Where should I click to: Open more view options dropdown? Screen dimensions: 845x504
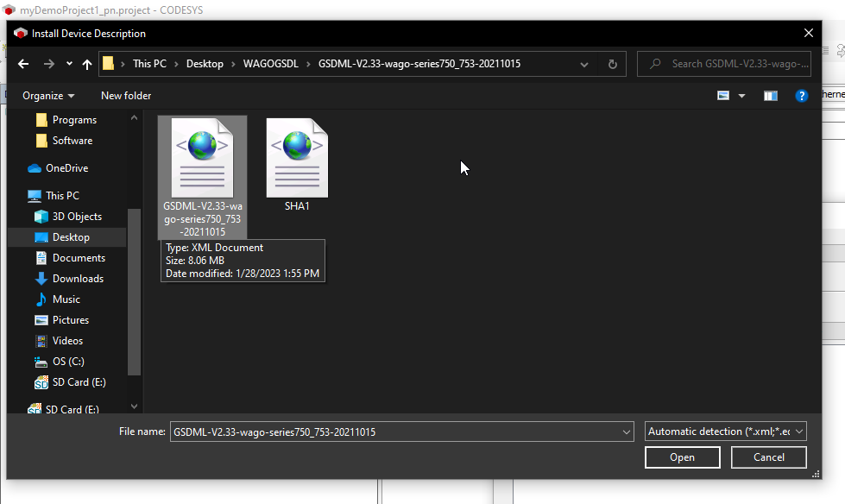click(x=742, y=96)
